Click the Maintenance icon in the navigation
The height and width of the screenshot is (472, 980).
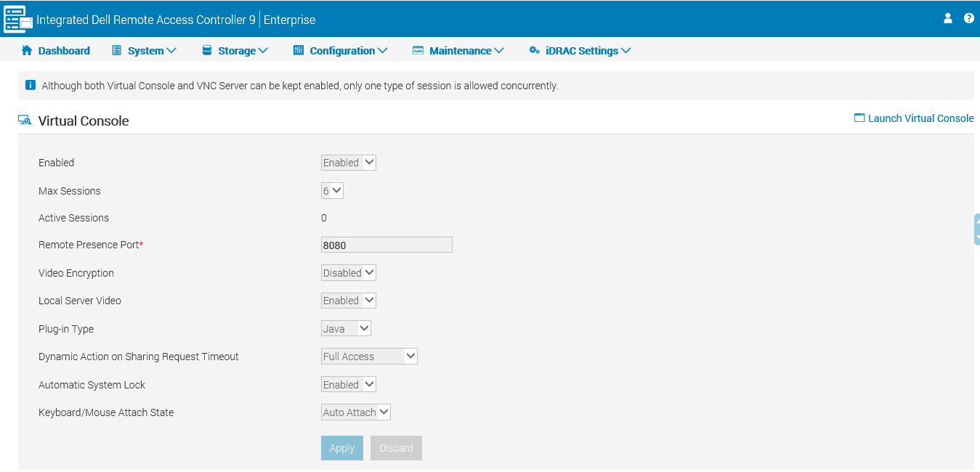coord(417,50)
